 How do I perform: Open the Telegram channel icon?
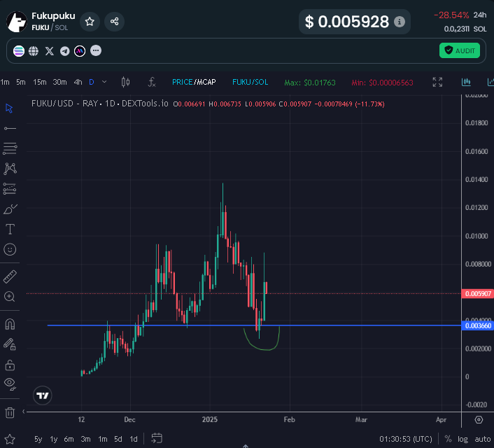(65, 51)
